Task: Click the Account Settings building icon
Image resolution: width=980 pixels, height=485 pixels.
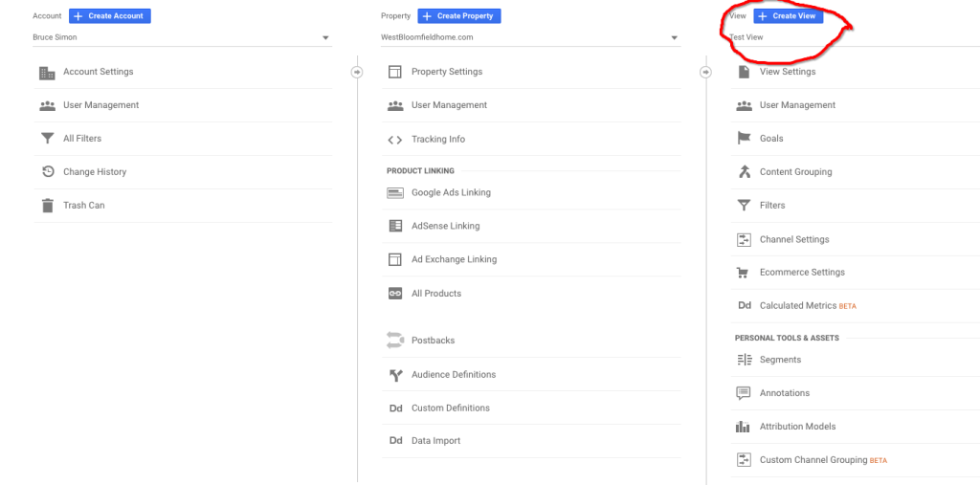Action: coord(47,73)
